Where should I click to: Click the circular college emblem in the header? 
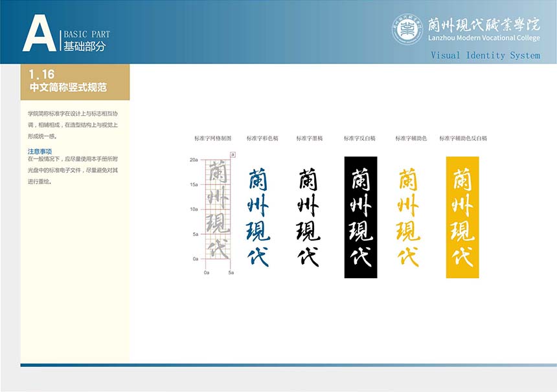pyautogui.click(x=407, y=29)
